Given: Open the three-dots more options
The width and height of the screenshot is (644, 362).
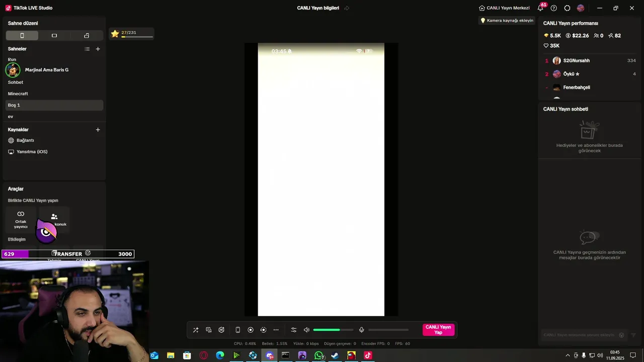Looking at the screenshot, I should (x=276, y=330).
